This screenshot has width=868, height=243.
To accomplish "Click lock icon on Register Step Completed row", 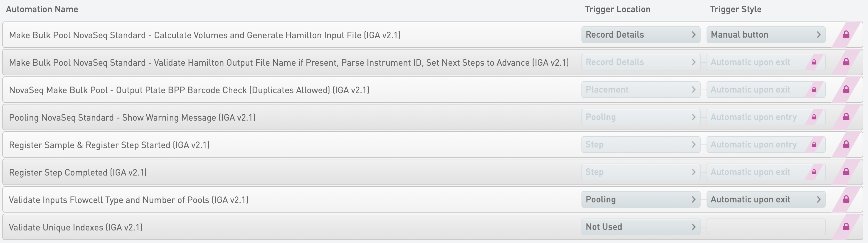I will (x=846, y=172).
